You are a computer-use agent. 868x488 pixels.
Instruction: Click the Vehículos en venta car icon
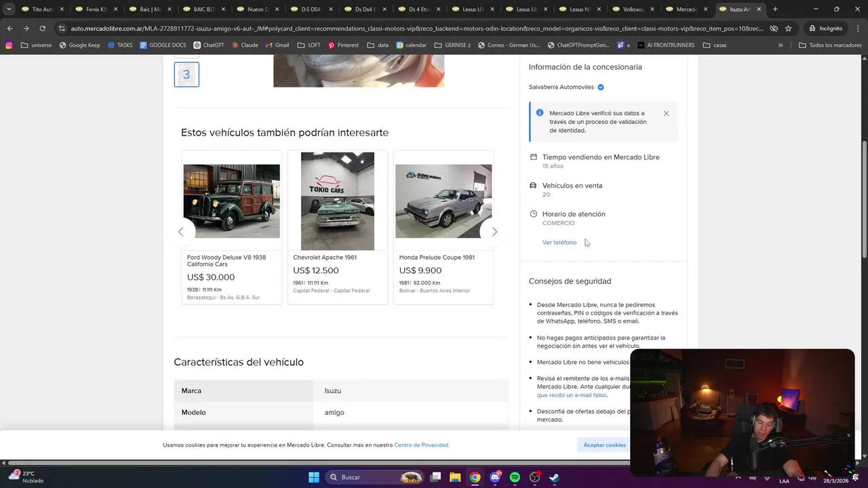[x=534, y=185]
